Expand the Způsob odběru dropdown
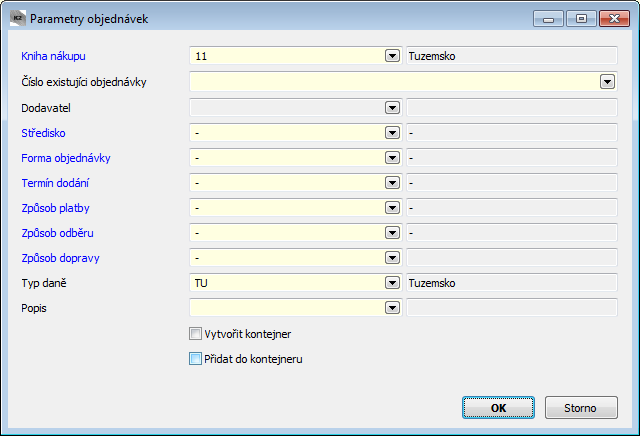 click(392, 233)
